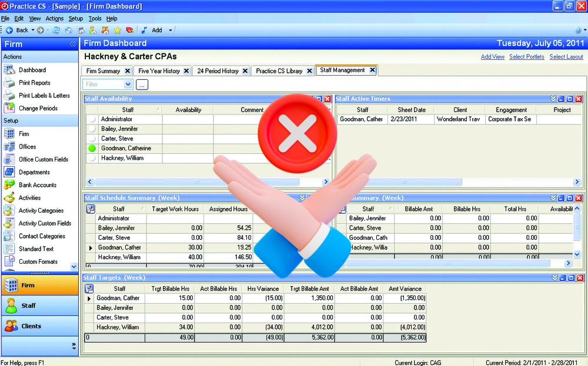588x366 pixels.
Task: Open the Tools menu
Action: click(x=95, y=18)
